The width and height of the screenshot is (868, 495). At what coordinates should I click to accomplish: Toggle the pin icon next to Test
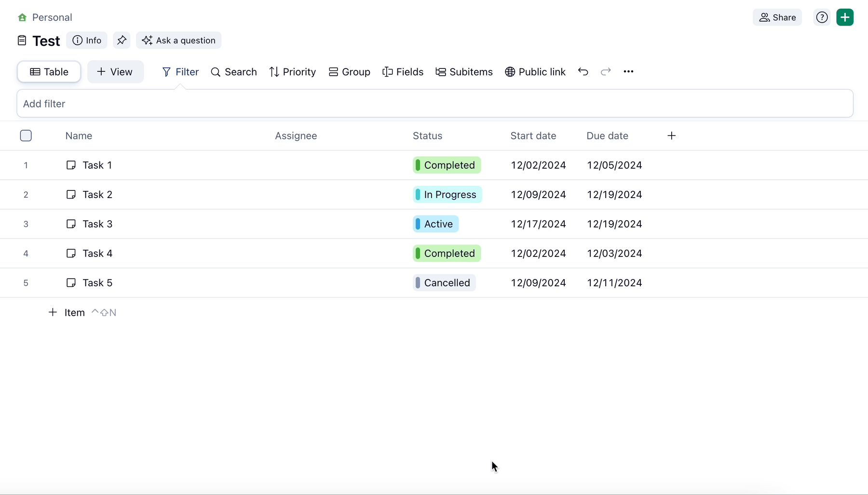pos(122,40)
